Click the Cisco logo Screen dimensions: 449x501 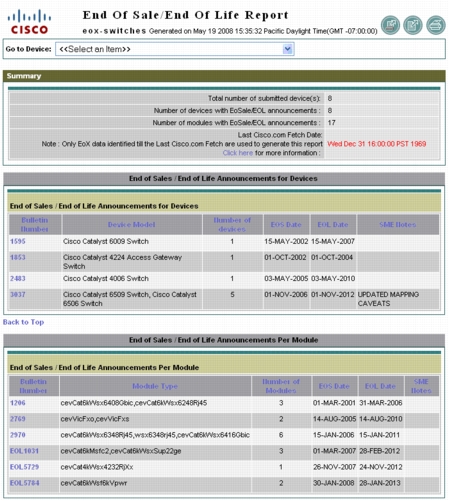(x=29, y=22)
